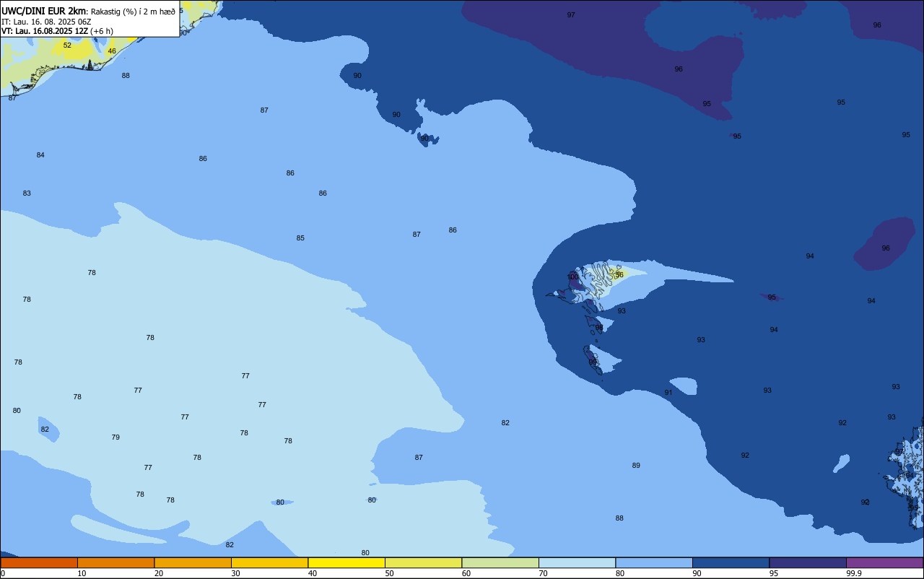Select the 20–30 legend color segment
Viewport: 924px width, 579px height.
tap(193, 562)
